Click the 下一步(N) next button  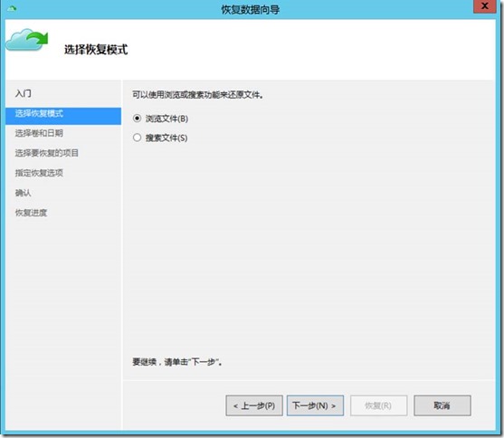pyautogui.click(x=315, y=405)
